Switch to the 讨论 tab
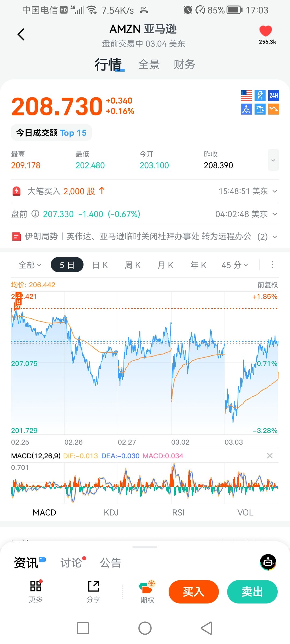This screenshot has width=290, height=644. tap(71, 563)
